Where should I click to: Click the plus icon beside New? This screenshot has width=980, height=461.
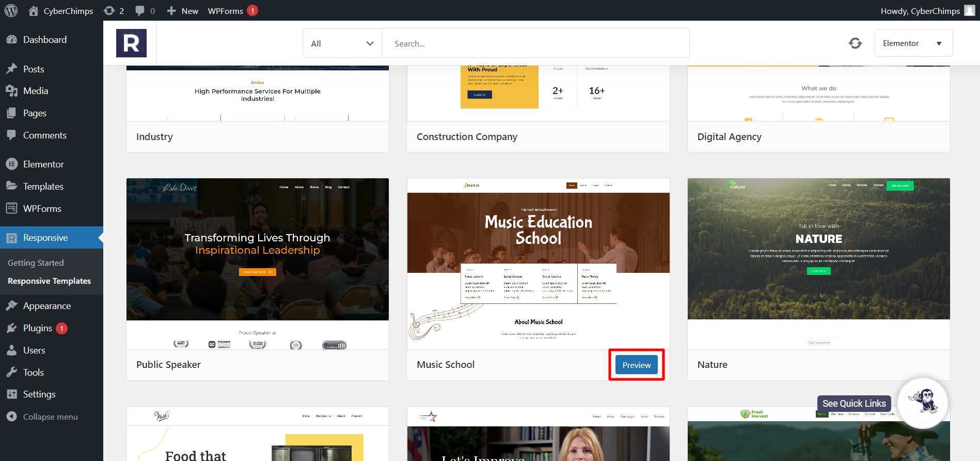coord(171,11)
